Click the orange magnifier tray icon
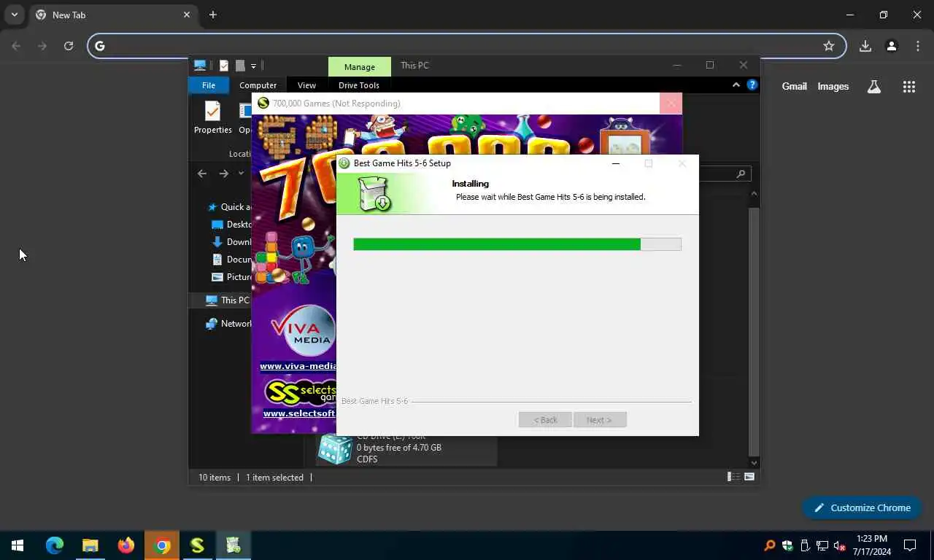The height and width of the screenshot is (560, 934). pyautogui.click(x=770, y=545)
